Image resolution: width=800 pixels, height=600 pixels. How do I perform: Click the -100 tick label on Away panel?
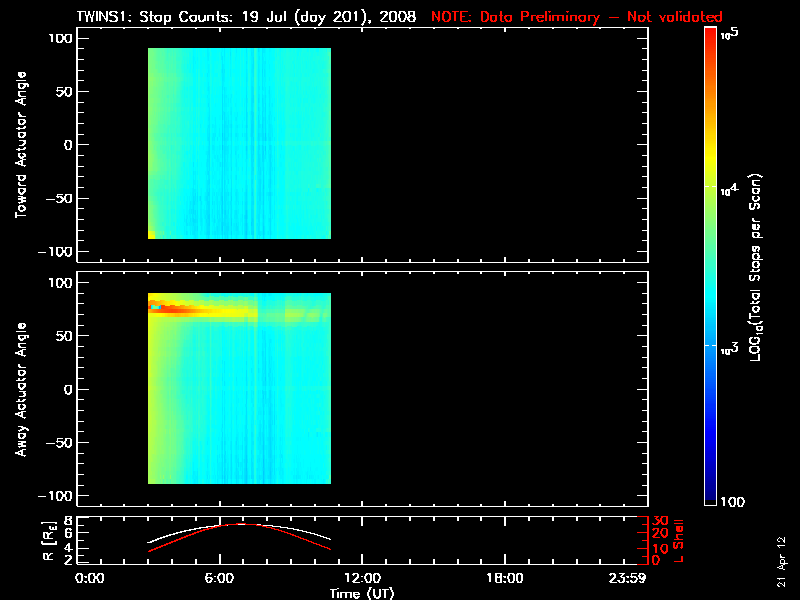(x=55, y=496)
